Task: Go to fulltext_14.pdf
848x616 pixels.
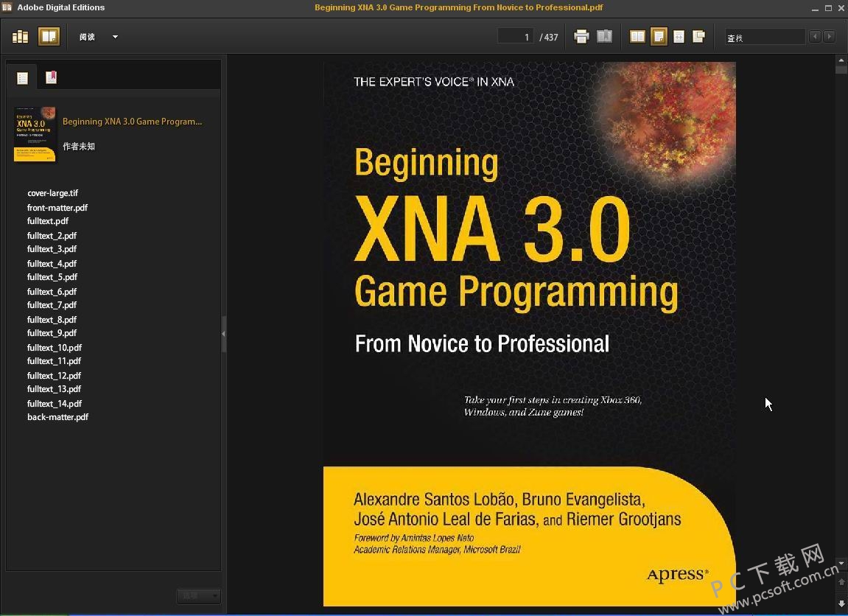Action: tap(55, 405)
